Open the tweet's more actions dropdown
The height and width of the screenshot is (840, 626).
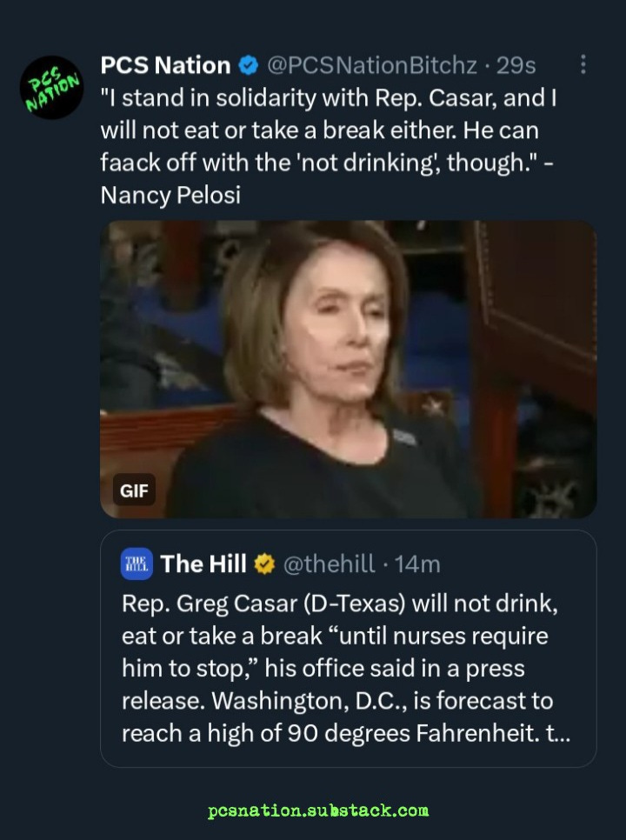pyautogui.click(x=584, y=64)
